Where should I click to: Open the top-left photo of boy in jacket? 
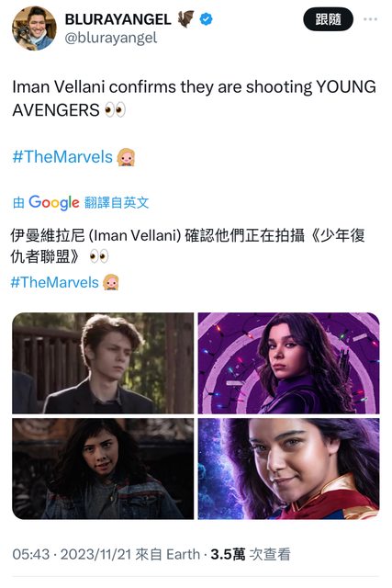(x=103, y=363)
